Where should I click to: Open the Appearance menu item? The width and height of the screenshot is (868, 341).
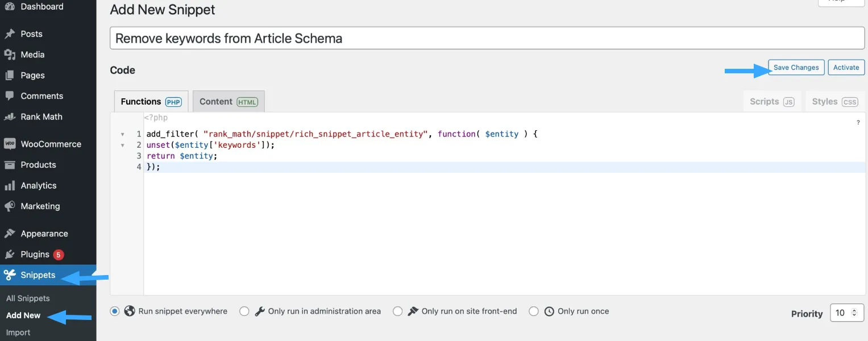click(x=48, y=234)
